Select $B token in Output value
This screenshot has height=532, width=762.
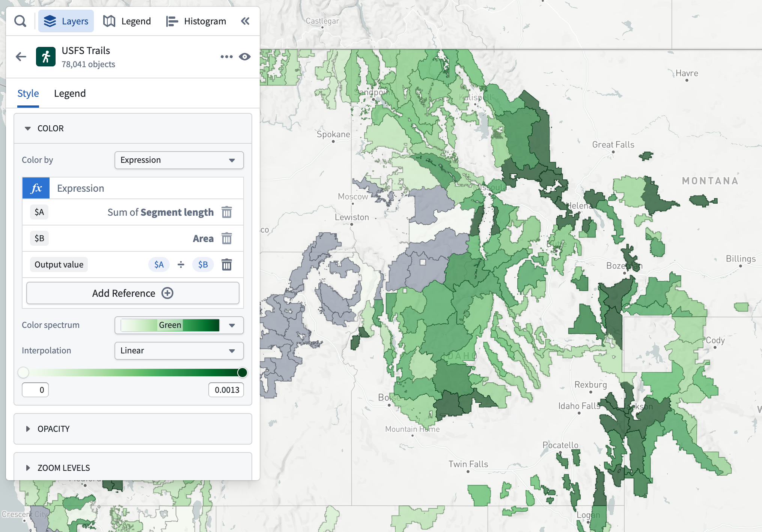click(x=203, y=265)
